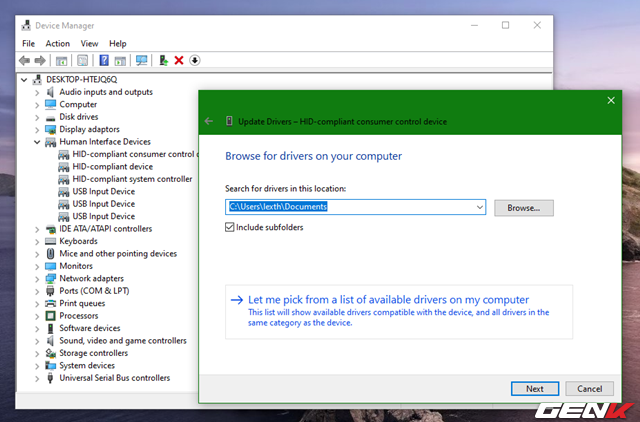Expand the Audio inputs and outputs node
Viewport: 640px width, 422px height.
(x=37, y=93)
